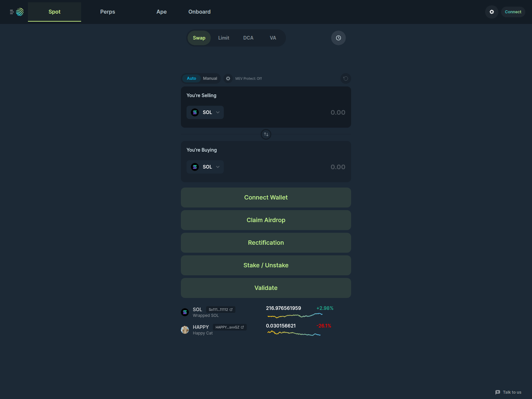The height and width of the screenshot is (399, 532).
Task: Flip selling and buying tokens arrow icon
Action: pos(266,134)
